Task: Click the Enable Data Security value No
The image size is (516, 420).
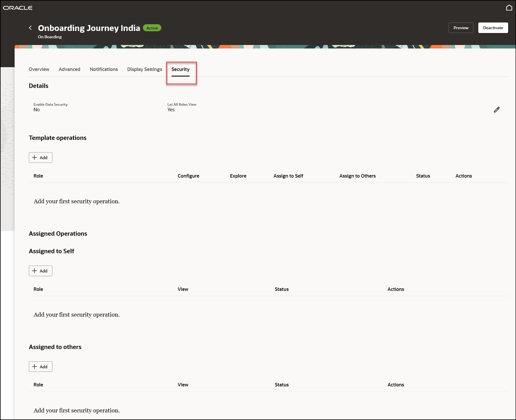Action: coord(37,110)
